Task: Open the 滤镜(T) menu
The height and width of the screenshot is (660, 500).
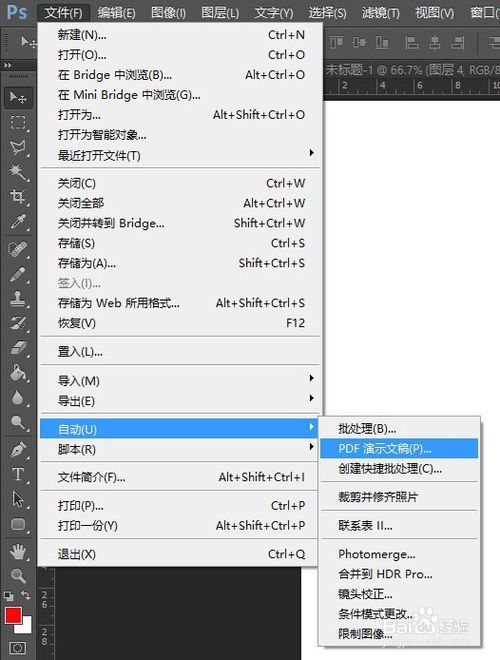Action: click(x=381, y=13)
